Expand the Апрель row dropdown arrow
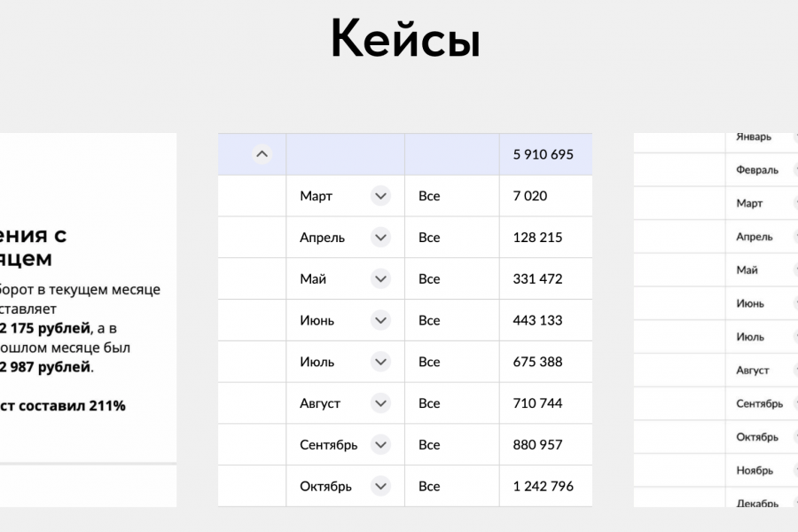Screen dimensions: 798x532 coord(380,238)
